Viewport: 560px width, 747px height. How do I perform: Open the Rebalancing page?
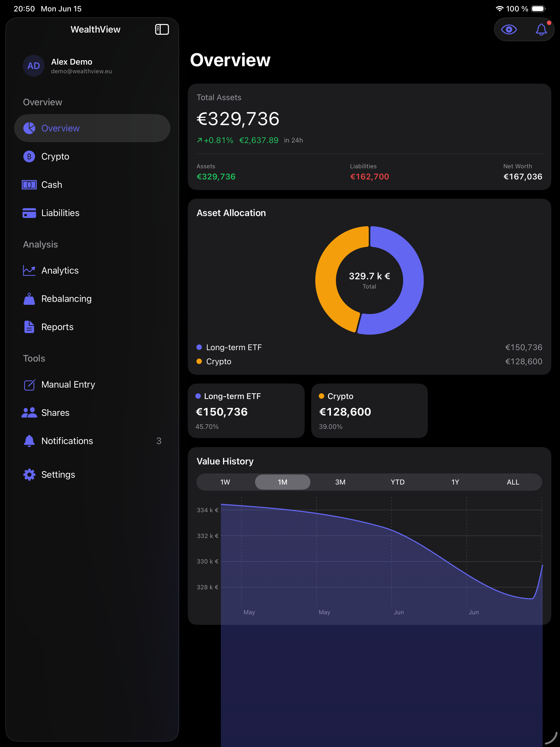pos(92,299)
